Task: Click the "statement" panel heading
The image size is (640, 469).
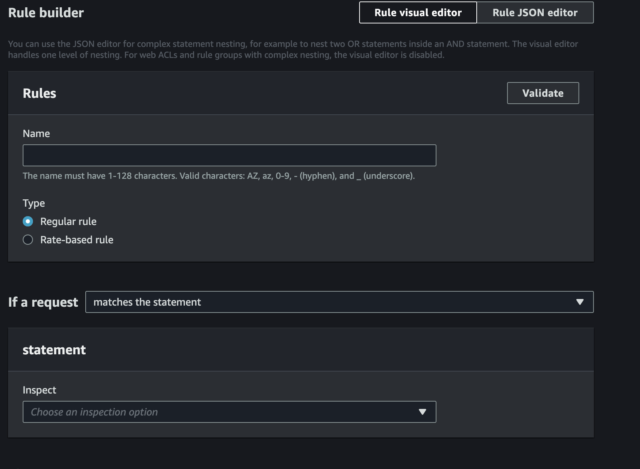Action: tap(54, 350)
